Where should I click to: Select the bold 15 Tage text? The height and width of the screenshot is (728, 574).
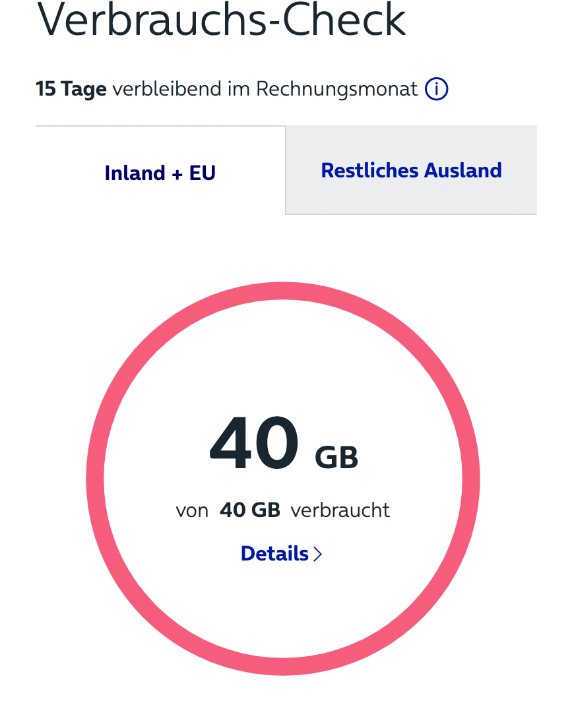click(71, 88)
